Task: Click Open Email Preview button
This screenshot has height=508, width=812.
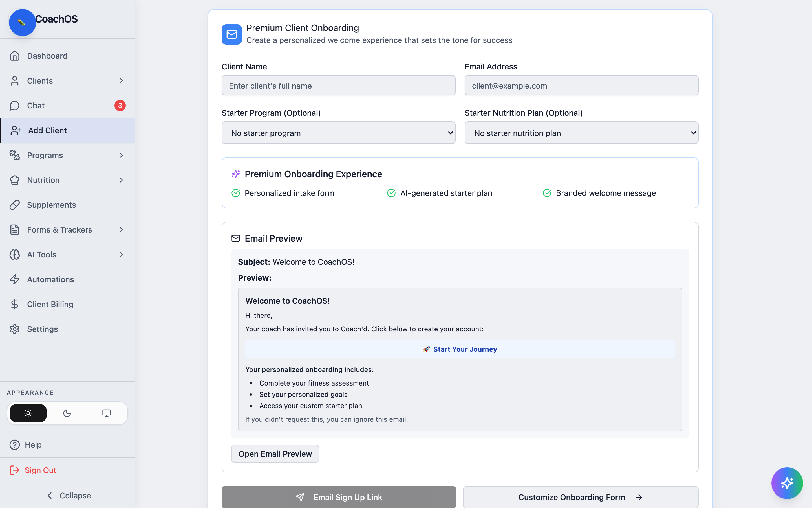Action: click(275, 454)
